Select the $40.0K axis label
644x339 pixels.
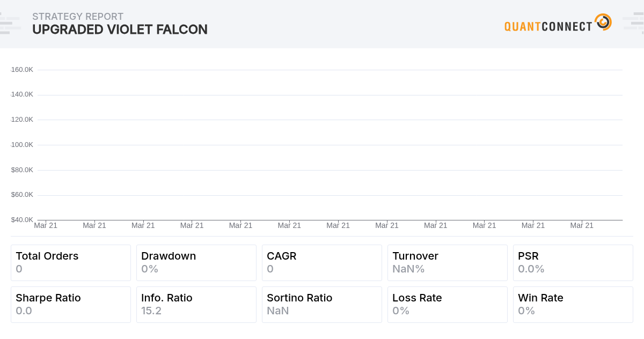click(x=21, y=219)
